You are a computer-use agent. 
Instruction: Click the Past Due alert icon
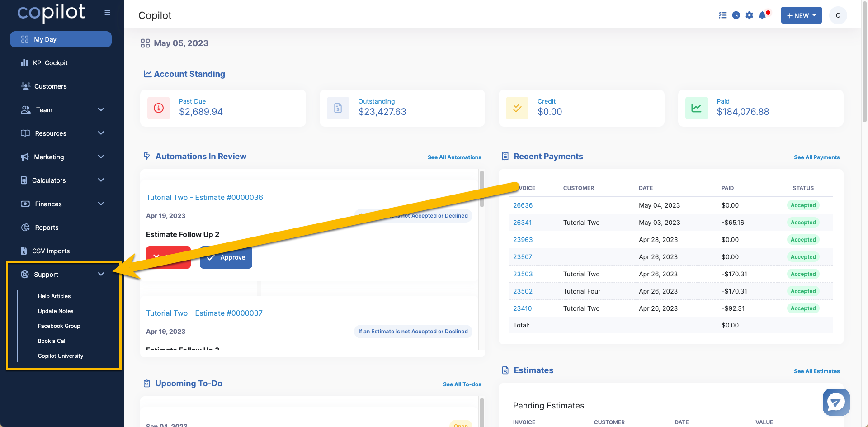tap(159, 108)
